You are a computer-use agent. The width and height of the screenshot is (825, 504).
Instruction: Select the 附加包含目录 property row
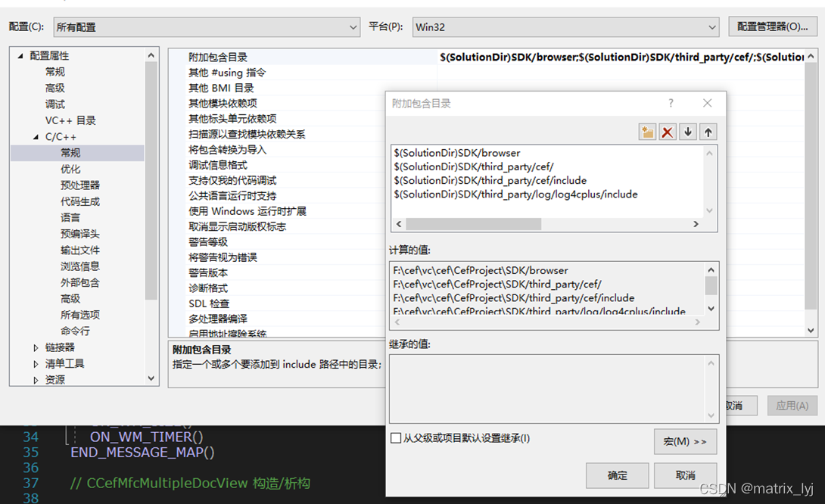coord(218,58)
